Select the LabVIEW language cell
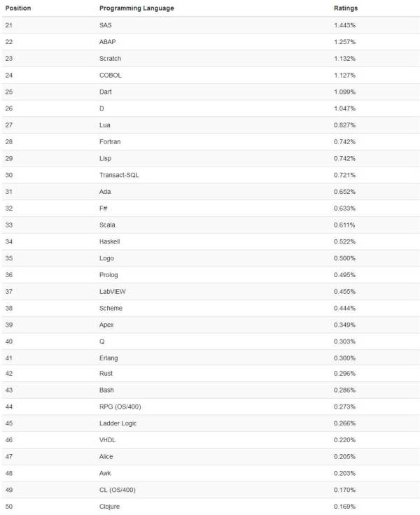This screenshot has width=420, height=515. pos(112,291)
